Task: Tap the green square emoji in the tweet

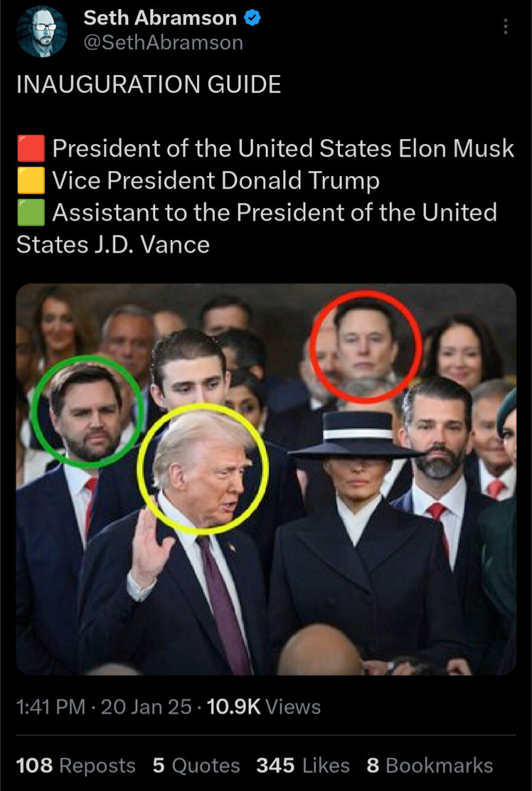Action: click(x=31, y=213)
